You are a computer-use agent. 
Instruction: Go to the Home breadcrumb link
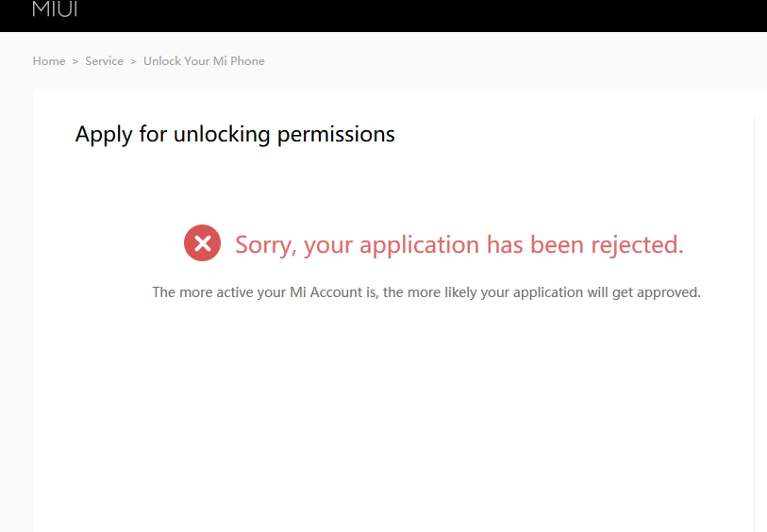49,61
